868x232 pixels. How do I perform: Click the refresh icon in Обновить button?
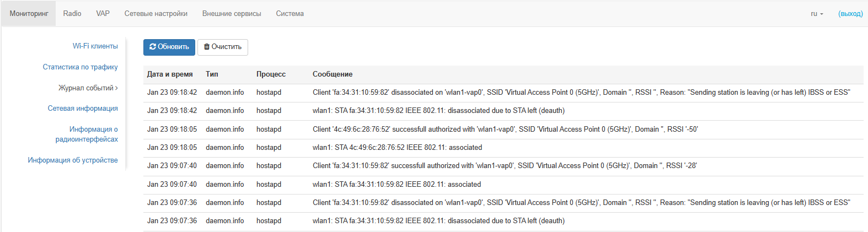[x=153, y=47]
